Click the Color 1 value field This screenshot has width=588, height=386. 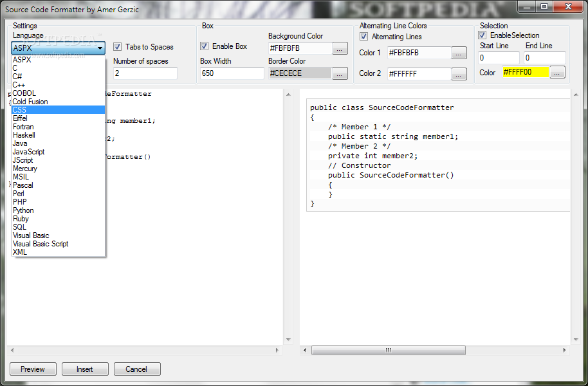pos(419,53)
